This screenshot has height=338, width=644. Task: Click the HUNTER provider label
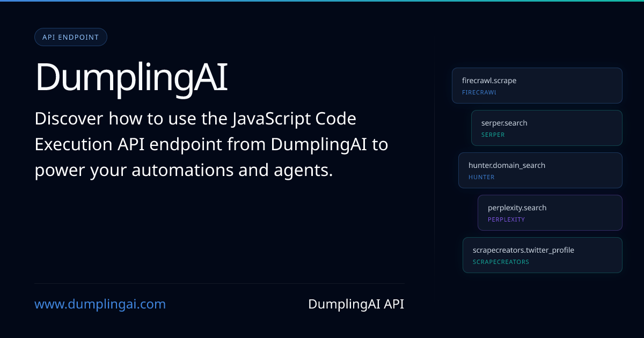click(481, 177)
